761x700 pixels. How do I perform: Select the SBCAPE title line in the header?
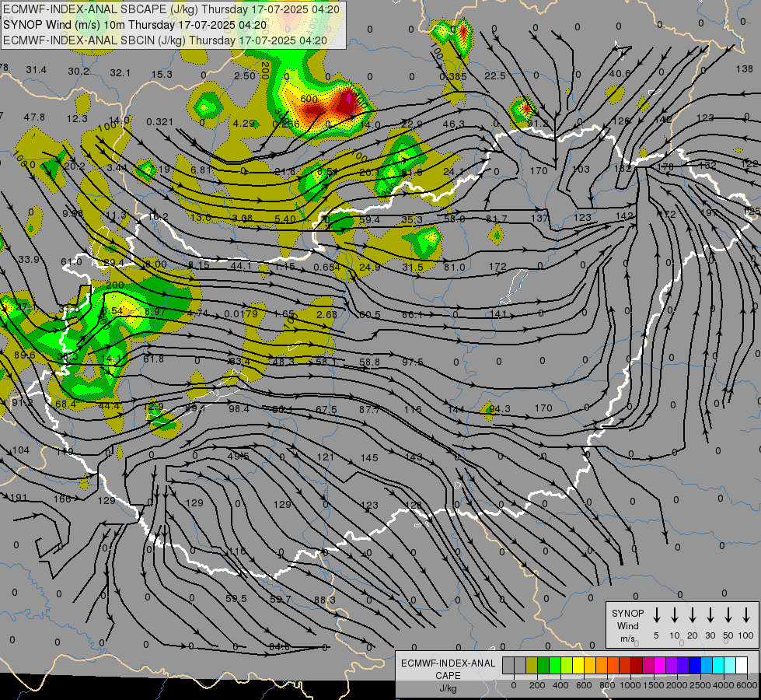pos(171,9)
